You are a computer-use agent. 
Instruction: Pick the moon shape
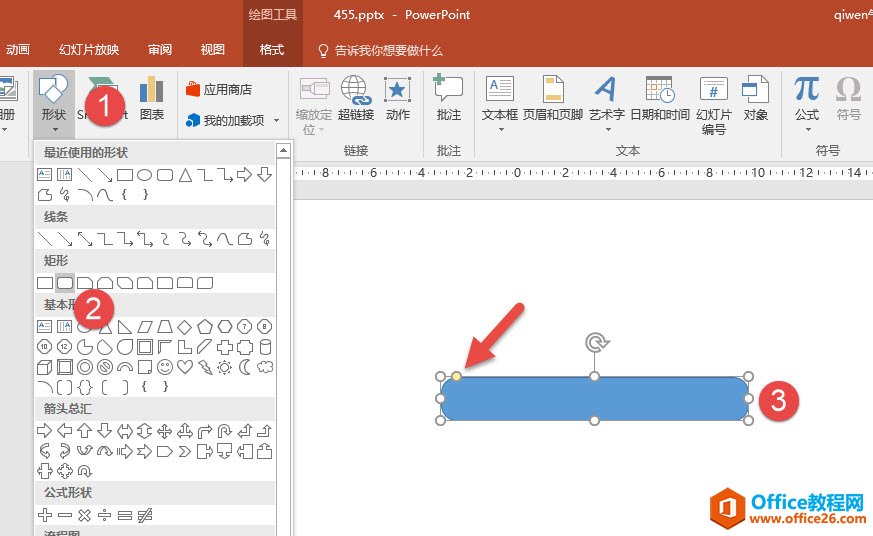[x=244, y=367]
